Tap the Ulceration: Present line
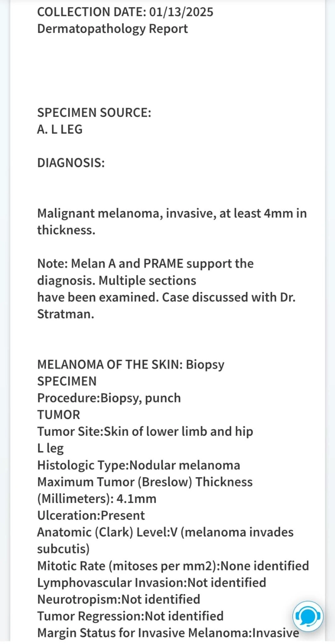335x644 pixels. pyautogui.click(x=91, y=515)
